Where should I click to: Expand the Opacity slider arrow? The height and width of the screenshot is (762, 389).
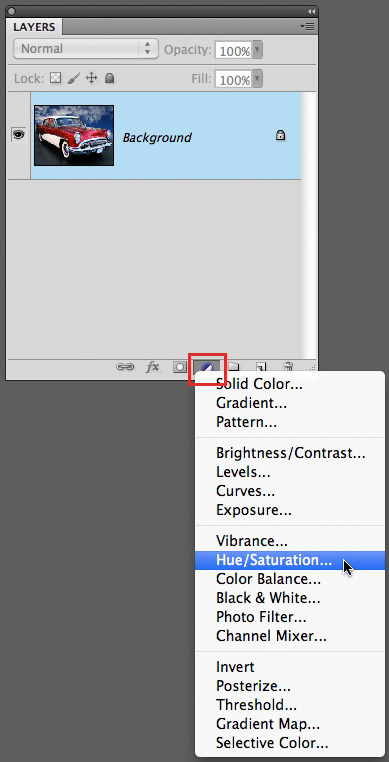258,50
